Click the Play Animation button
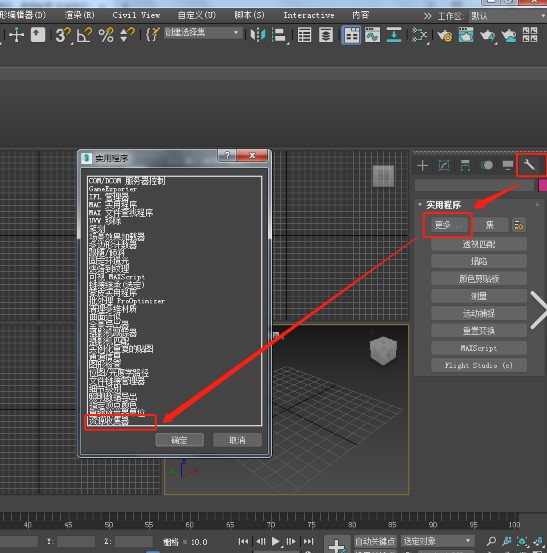The width and height of the screenshot is (547, 553). tap(275, 541)
